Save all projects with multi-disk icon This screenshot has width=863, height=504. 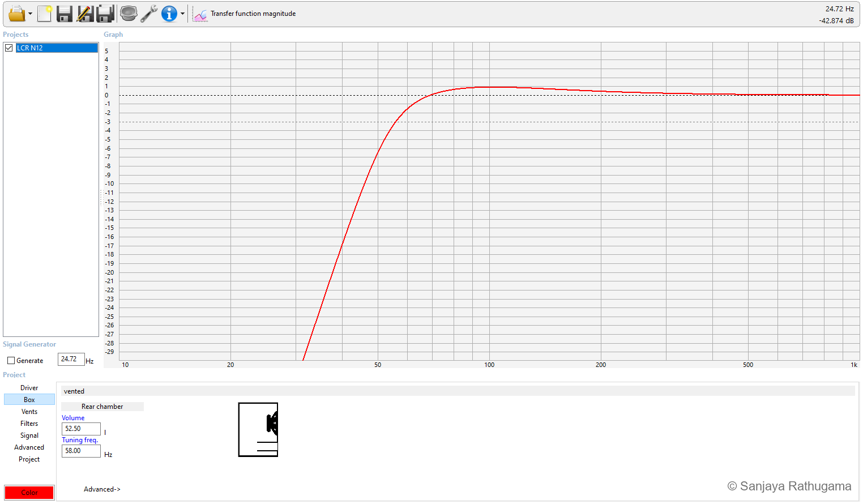[105, 14]
